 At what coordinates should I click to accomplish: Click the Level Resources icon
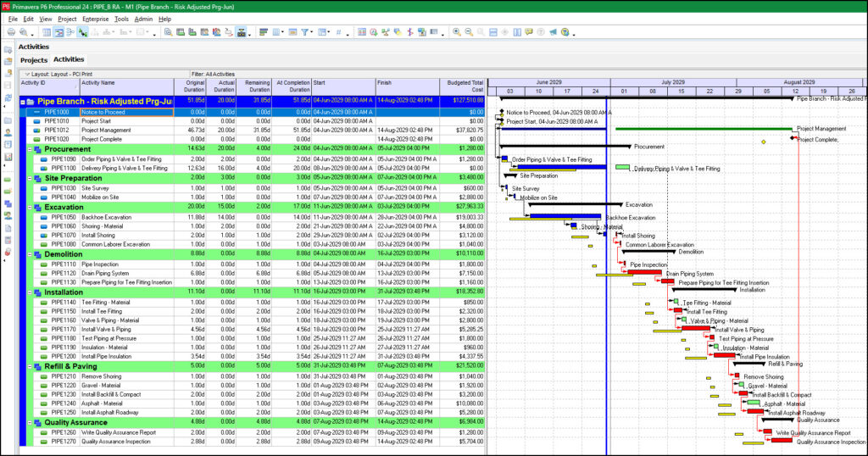[386, 32]
